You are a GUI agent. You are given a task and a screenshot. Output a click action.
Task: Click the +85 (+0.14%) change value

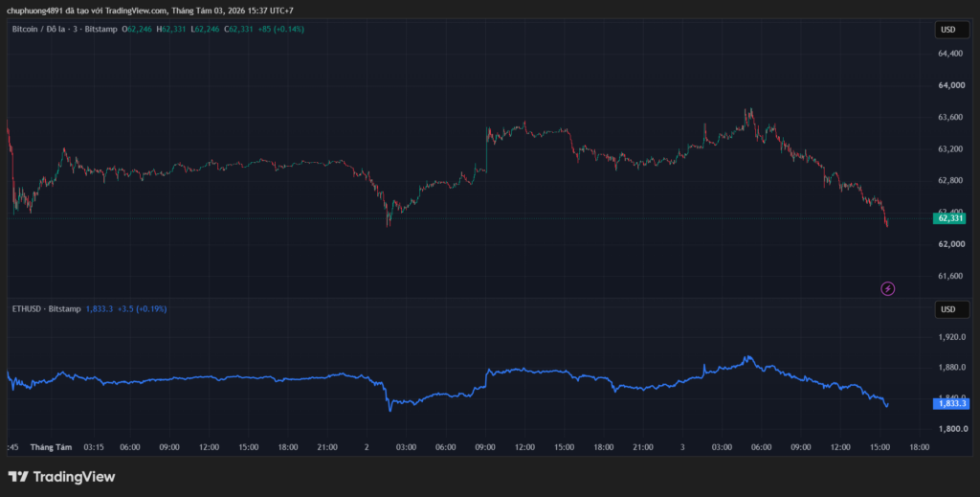tap(280, 29)
